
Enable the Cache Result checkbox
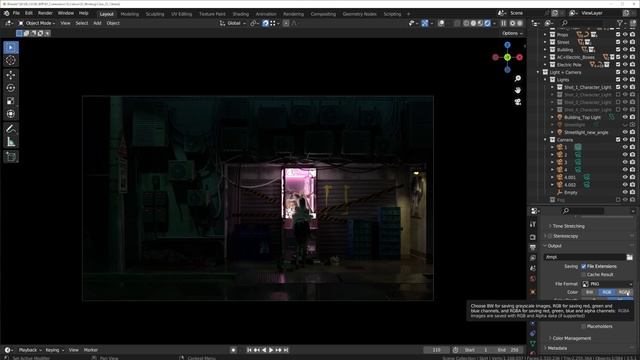[584, 275]
